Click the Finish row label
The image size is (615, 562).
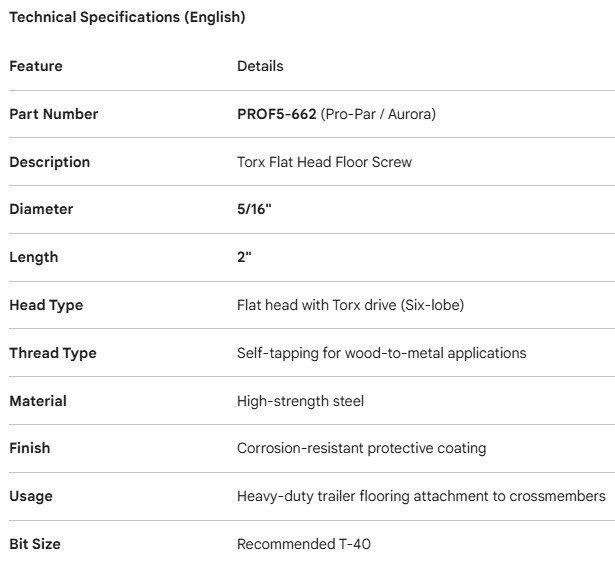tap(30, 448)
